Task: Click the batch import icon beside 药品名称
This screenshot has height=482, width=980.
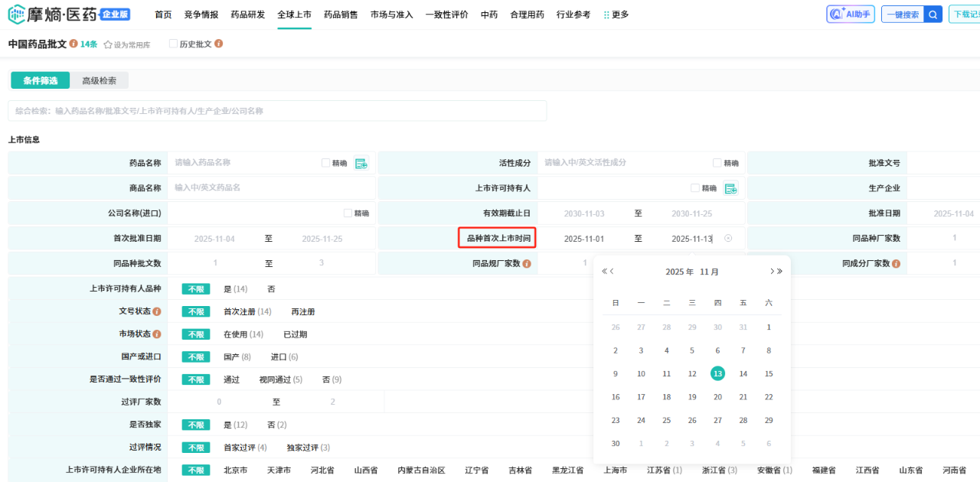Action: click(x=361, y=163)
